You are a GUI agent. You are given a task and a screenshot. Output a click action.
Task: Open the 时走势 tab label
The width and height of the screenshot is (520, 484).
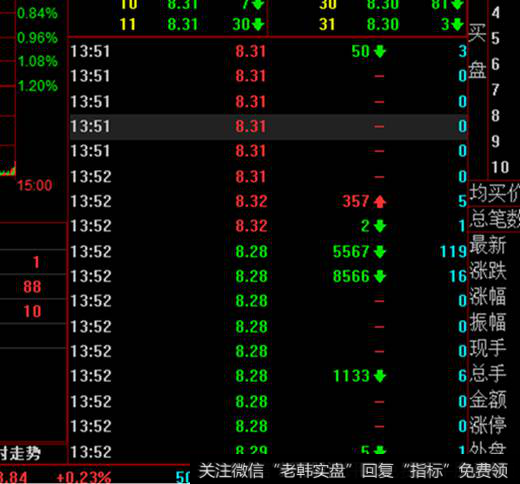20,453
